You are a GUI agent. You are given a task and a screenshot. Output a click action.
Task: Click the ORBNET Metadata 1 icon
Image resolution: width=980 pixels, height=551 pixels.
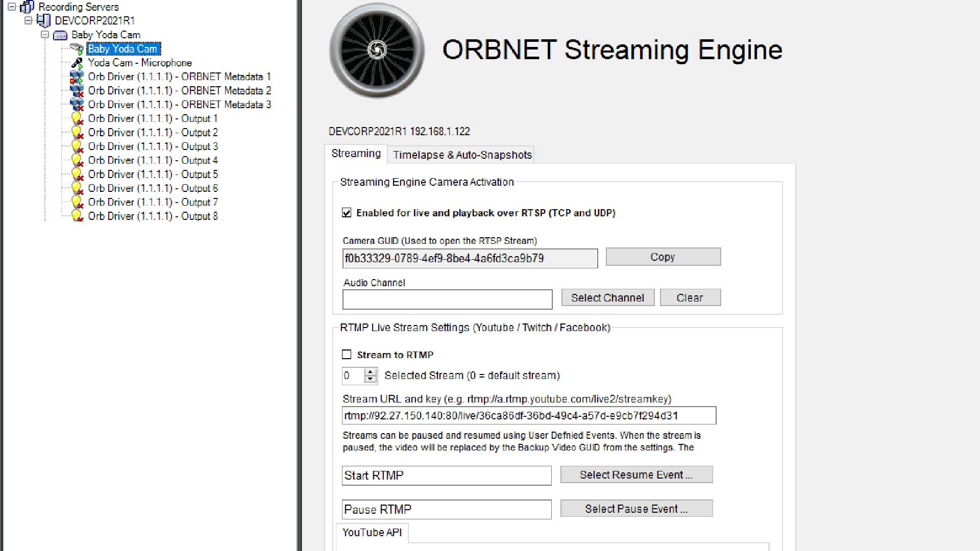(x=77, y=77)
